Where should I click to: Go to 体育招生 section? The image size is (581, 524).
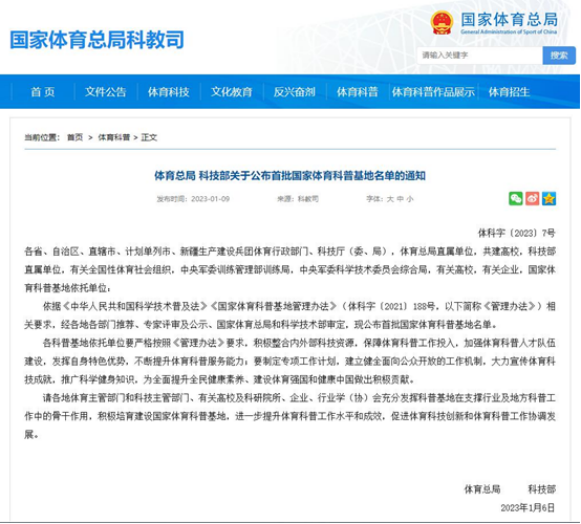509,92
